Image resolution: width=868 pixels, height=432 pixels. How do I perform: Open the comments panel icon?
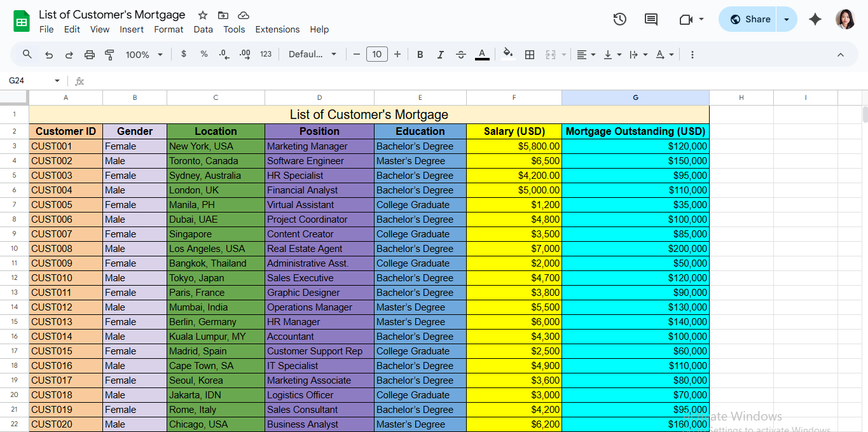point(651,19)
